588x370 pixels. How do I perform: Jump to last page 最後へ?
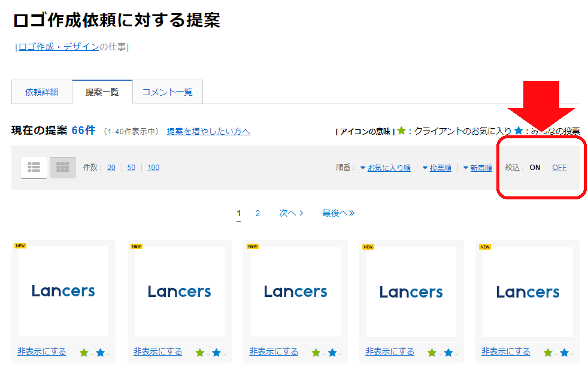pyautogui.click(x=338, y=213)
